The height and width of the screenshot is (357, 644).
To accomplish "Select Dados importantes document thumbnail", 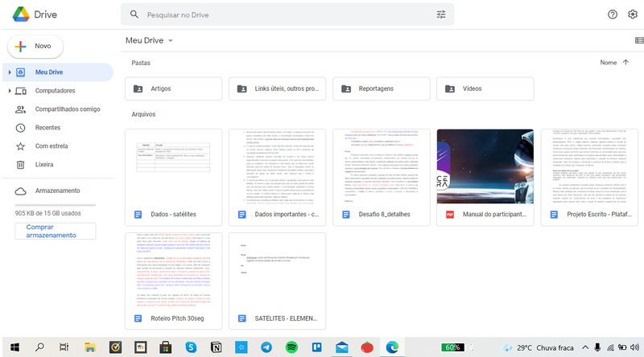I will coord(277,166).
